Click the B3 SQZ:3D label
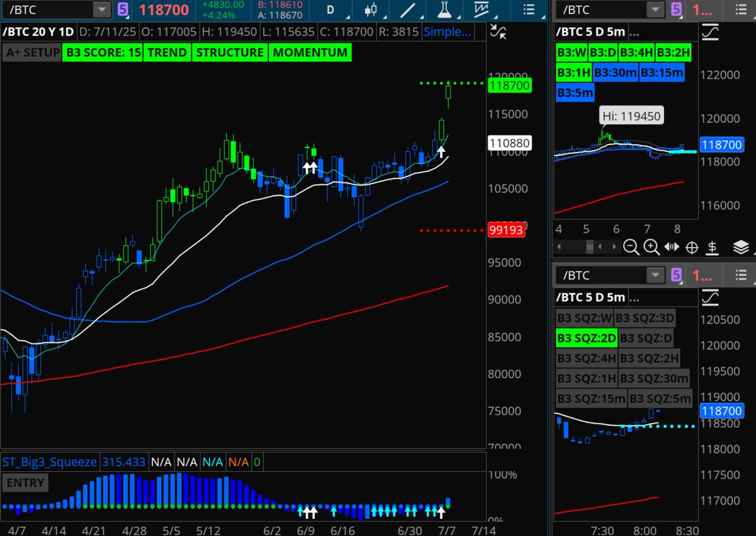The width and height of the screenshot is (756, 536). click(646, 318)
